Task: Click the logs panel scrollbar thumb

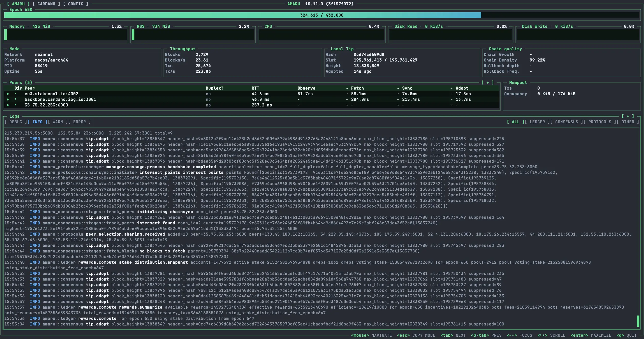Action: click(638, 321)
